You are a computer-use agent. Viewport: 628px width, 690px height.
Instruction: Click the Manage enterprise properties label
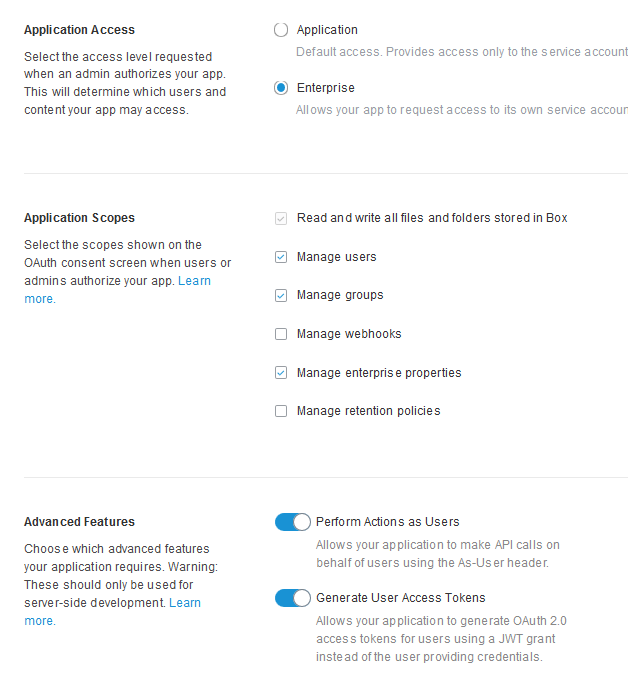tap(379, 373)
